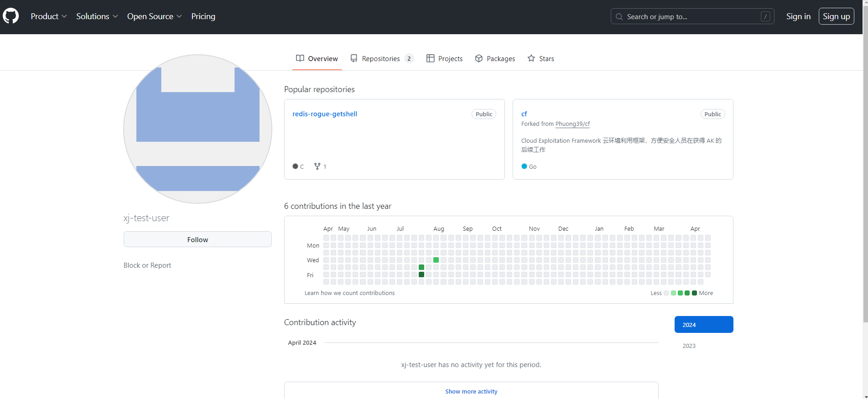Image resolution: width=868 pixels, height=399 pixels.
Task: Click the darkest green legend square
Action: click(x=694, y=293)
